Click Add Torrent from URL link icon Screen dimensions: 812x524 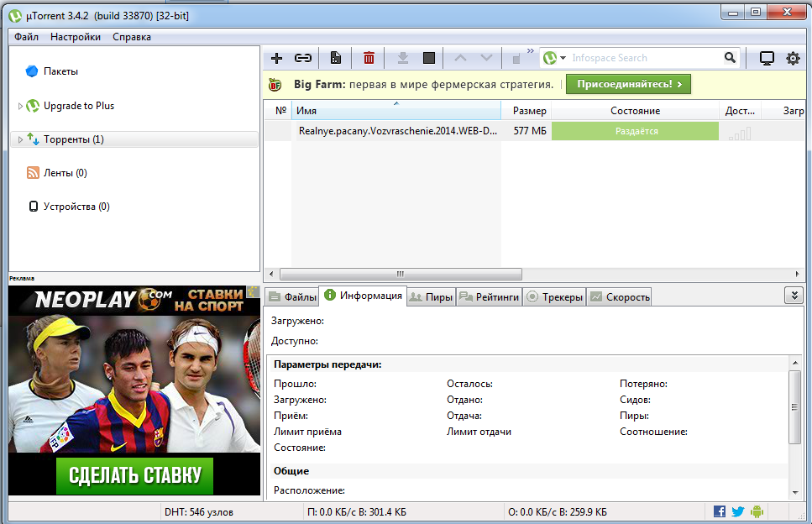pos(303,58)
